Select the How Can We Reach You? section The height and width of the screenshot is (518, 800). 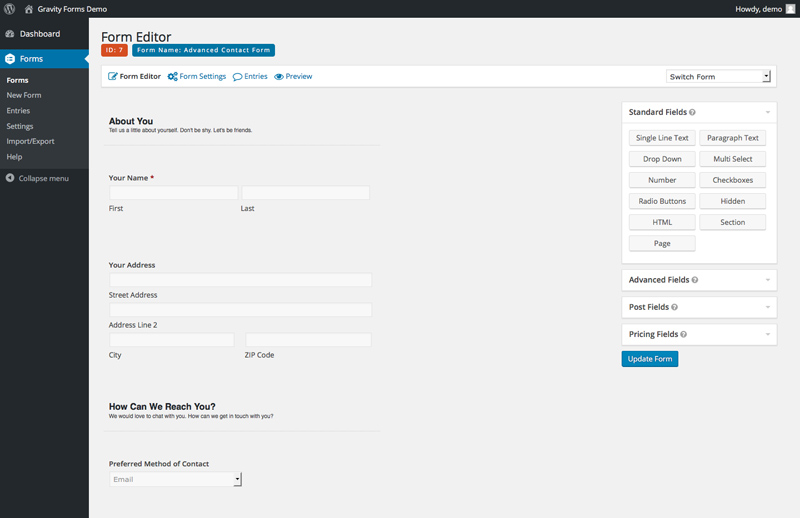pos(162,407)
